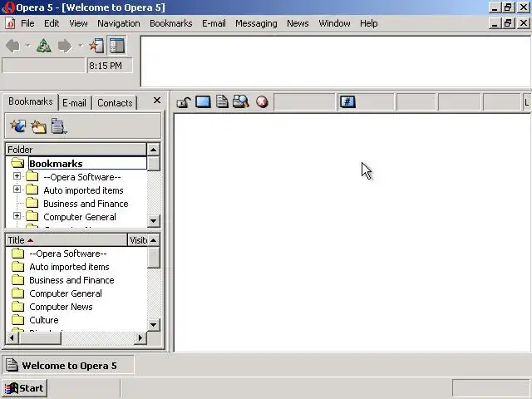The image size is (532, 399).
Task: Toggle the blue screen image display icon
Action: (x=203, y=101)
